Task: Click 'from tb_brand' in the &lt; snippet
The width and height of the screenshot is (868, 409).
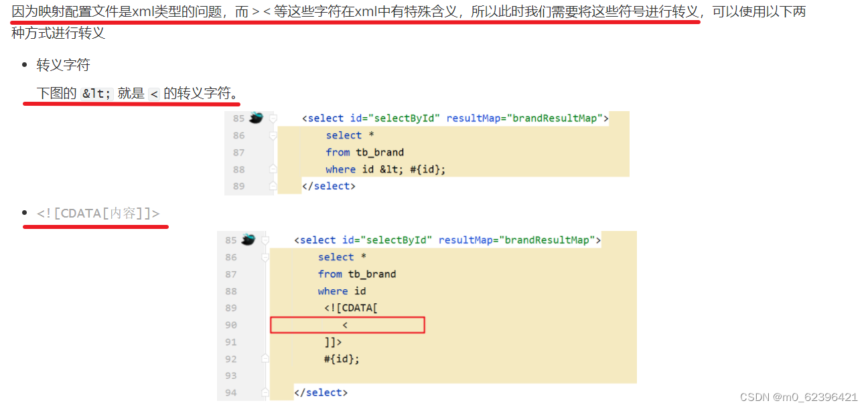Action: (365, 153)
